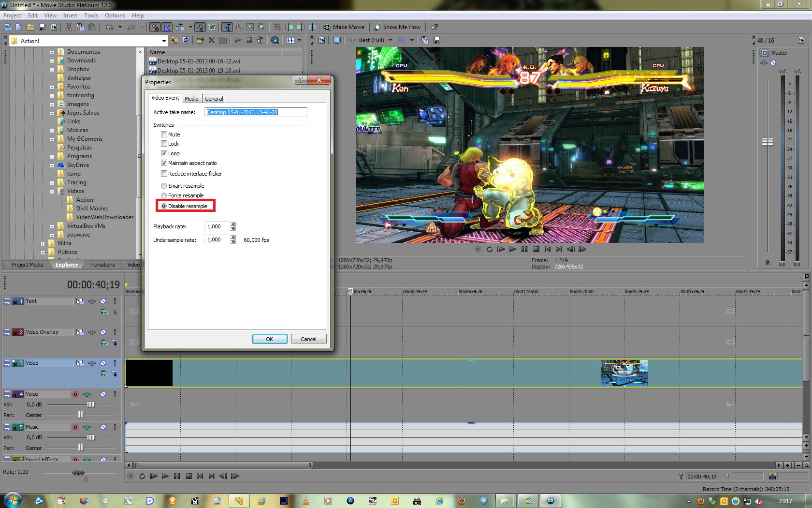812x508 pixels.
Task: Click the Cut scissors icon in toolbar
Action: [x=69, y=27]
